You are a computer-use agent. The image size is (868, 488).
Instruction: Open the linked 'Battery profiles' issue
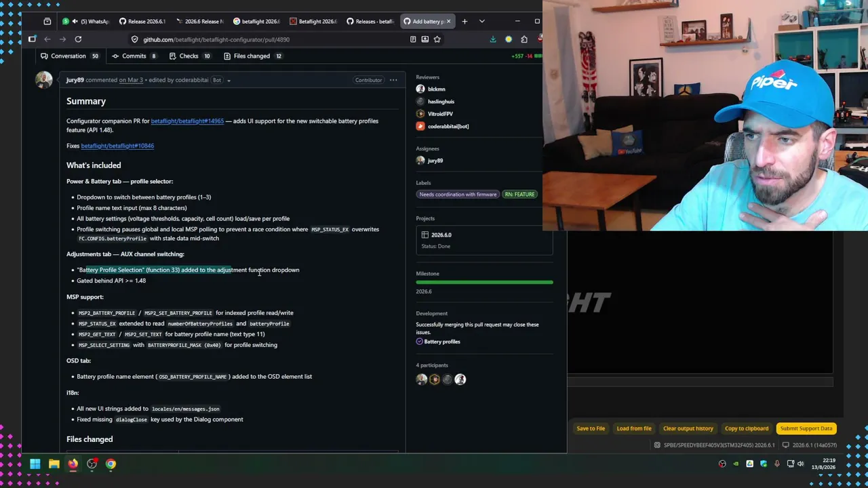442,342
